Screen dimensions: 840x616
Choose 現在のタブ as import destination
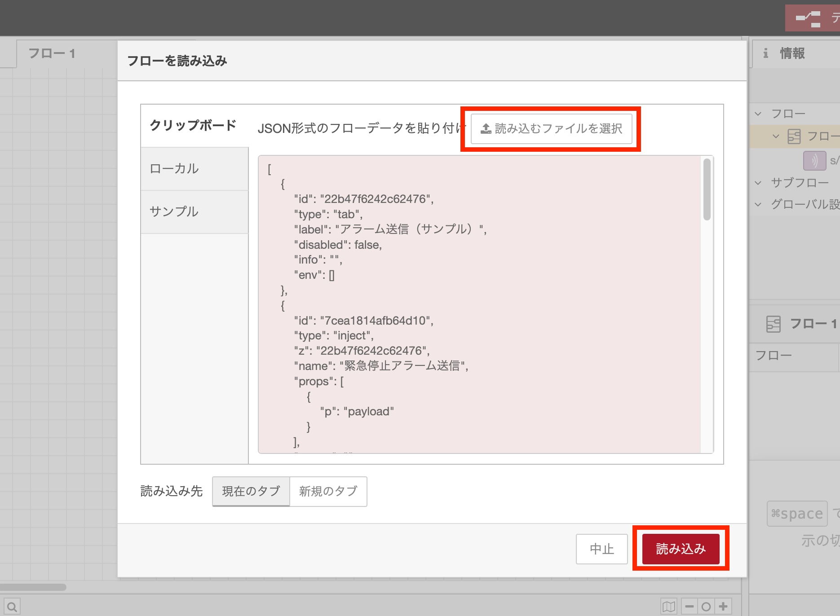coord(251,491)
